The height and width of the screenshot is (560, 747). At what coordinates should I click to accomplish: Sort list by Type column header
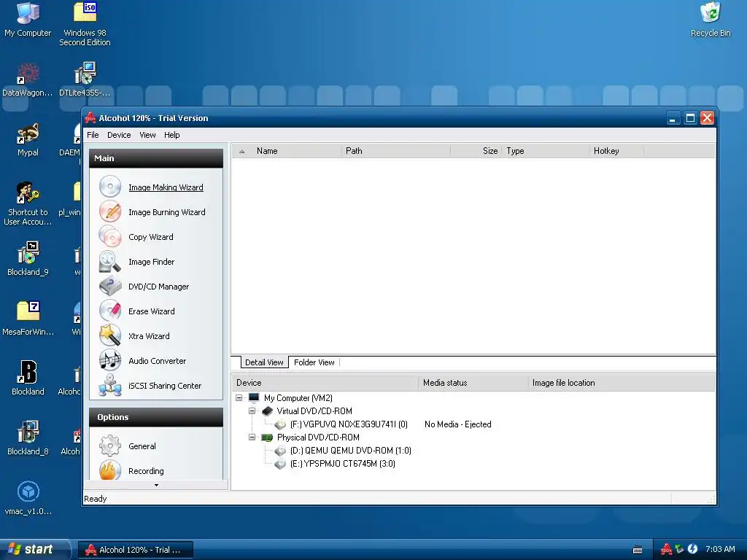(545, 151)
